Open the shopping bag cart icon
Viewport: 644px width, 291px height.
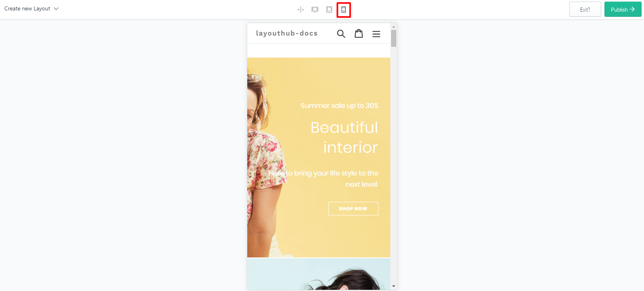(359, 33)
